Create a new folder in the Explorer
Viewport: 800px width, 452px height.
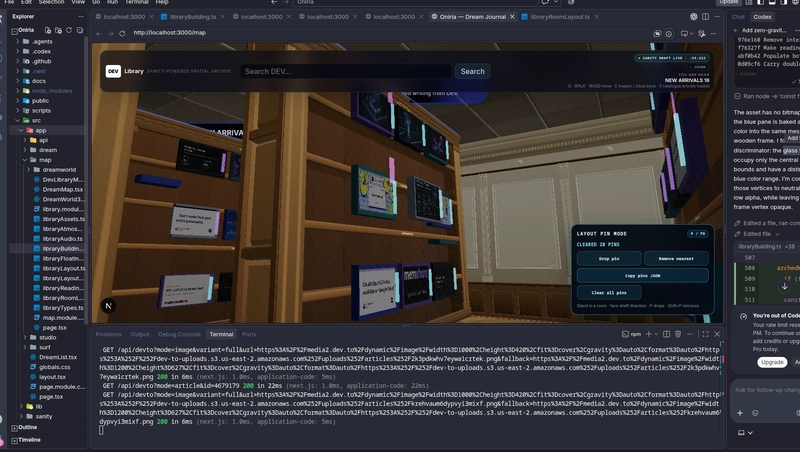tap(58, 30)
